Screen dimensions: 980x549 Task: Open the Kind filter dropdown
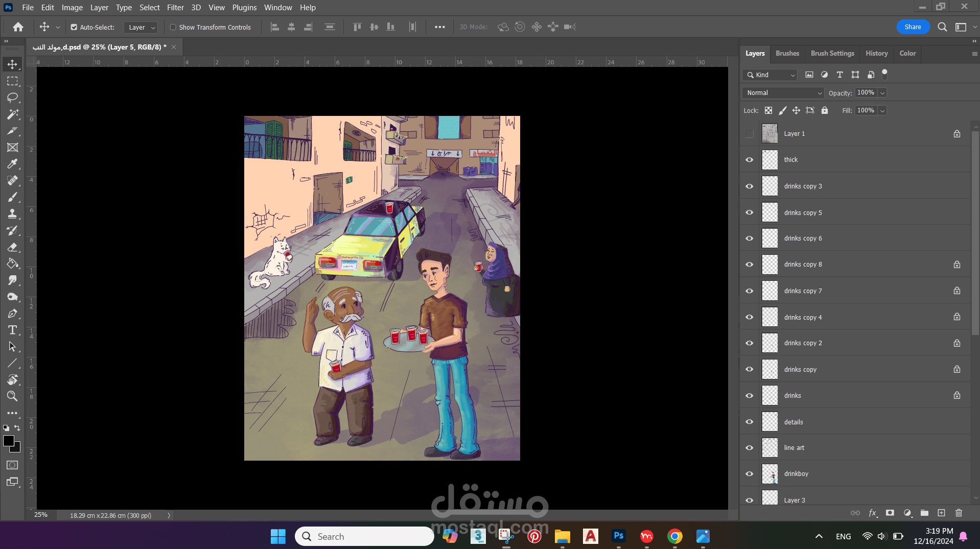click(x=771, y=75)
